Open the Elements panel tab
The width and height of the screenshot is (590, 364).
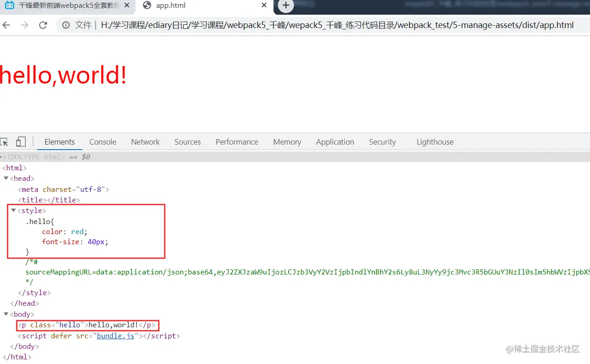60,142
